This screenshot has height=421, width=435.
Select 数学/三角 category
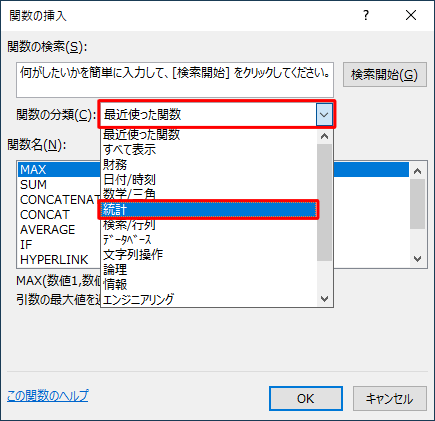209,194
